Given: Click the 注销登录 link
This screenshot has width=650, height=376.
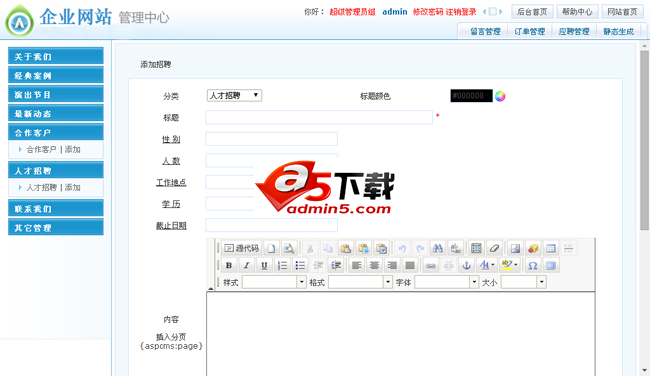Looking at the screenshot, I should tap(461, 12).
